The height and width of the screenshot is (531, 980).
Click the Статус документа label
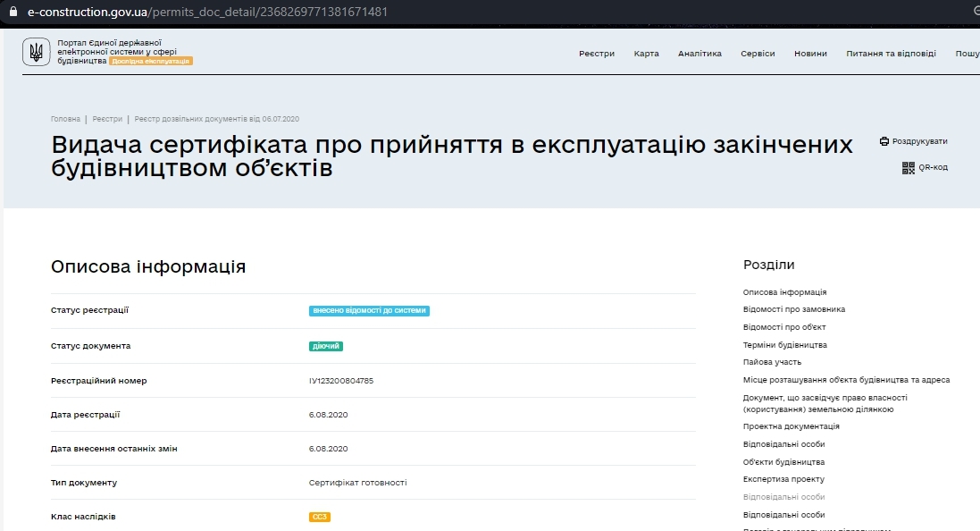click(x=90, y=346)
